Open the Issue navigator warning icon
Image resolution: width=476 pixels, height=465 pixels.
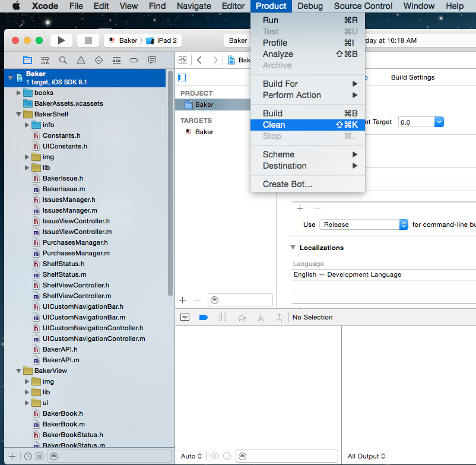coord(81,60)
